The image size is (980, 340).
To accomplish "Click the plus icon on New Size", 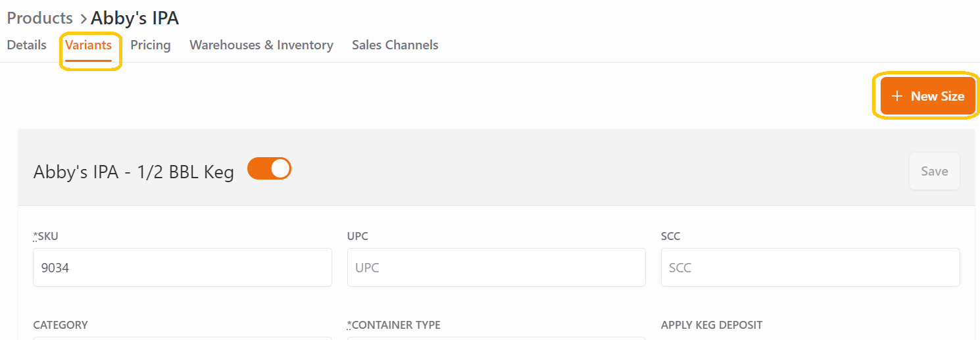I will (x=896, y=96).
